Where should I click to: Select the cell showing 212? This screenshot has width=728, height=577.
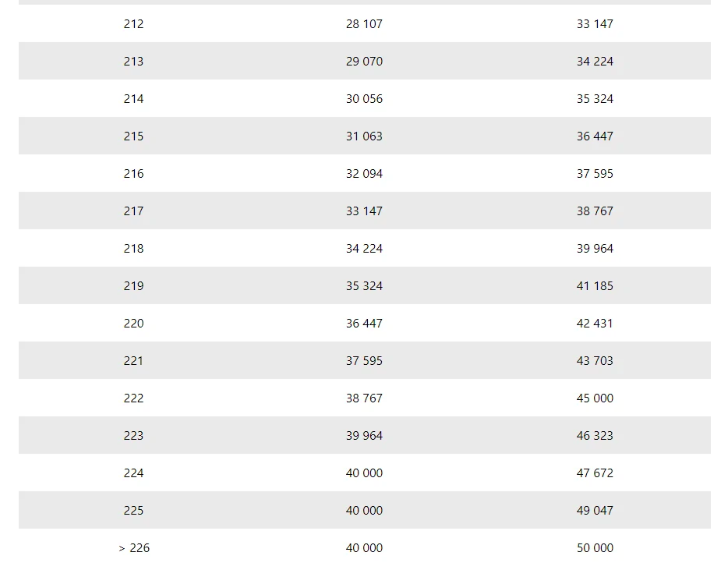coord(133,23)
